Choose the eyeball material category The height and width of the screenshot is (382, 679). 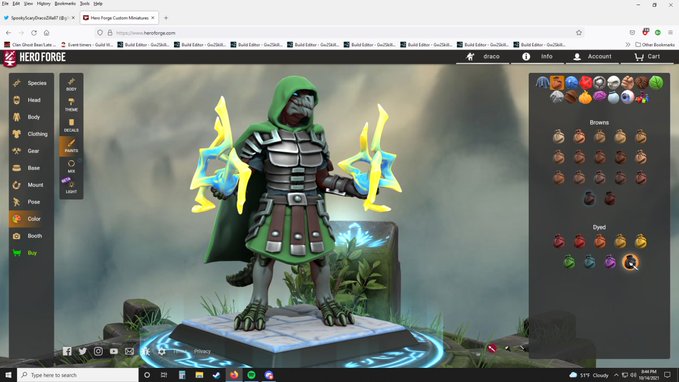pos(627,97)
